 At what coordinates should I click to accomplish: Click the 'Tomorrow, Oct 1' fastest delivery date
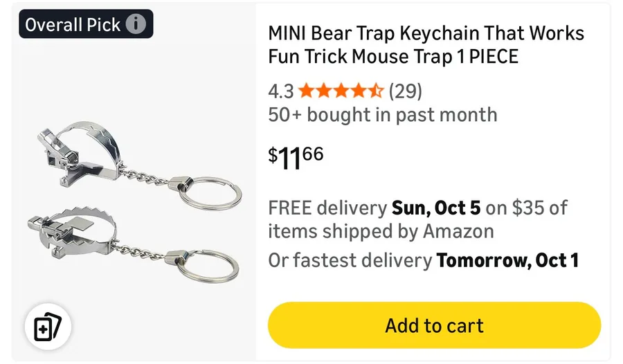pyautogui.click(x=507, y=260)
